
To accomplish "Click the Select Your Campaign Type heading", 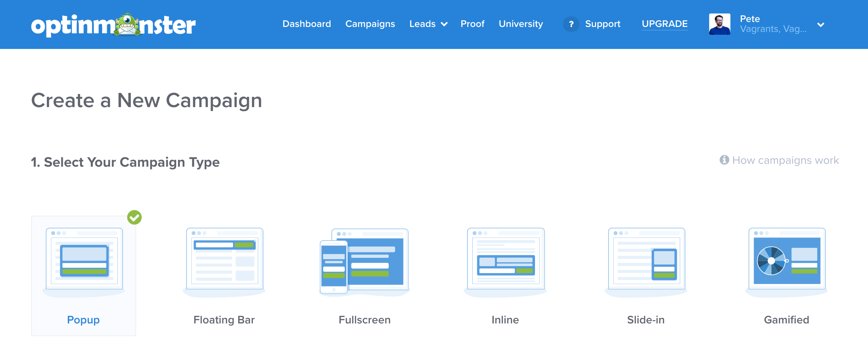I will [x=126, y=162].
